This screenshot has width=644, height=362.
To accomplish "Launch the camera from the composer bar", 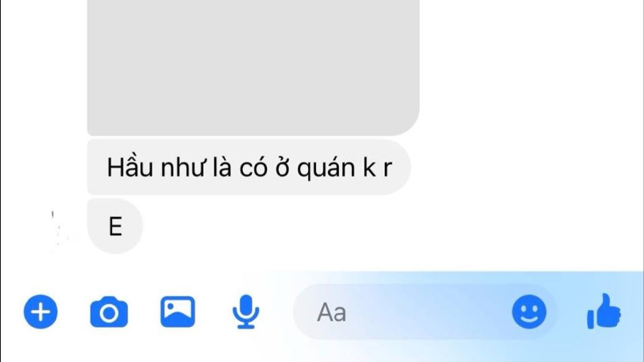I will [x=109, y=312].
